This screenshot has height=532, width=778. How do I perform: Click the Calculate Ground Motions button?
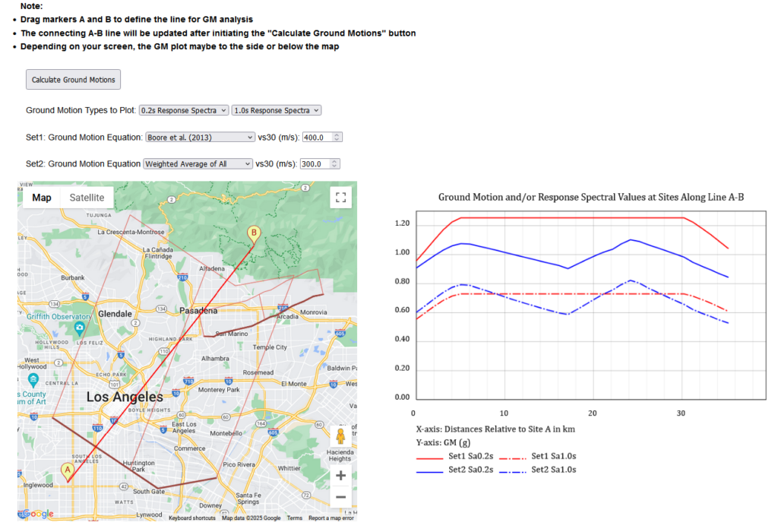click(74, 79)
